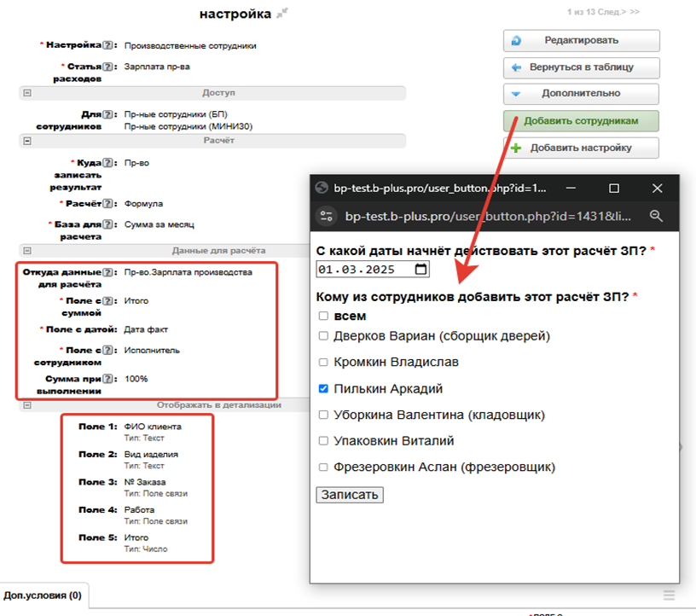The width and height of the screenshot is (696, 616).
Task: Switch to the Доп.условия (0) tab
Action: tap(43, 595)
